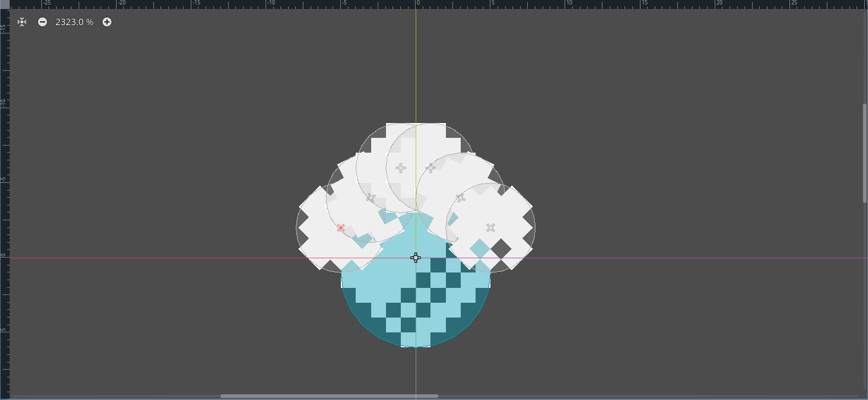Click the 10 mark on top ruler
Image resolution: width=868 pixels, height=400 pixels.
[566, 4]
